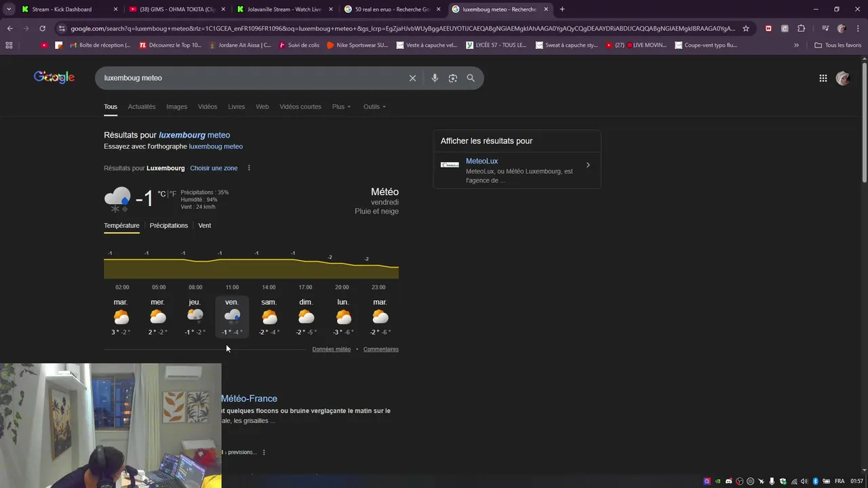Open Chrome three-dot menu
Viewport: 868px width, 488px height.
tap(858, 28)
